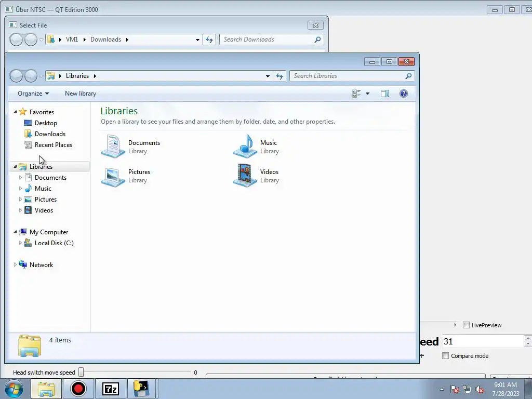Click the Action Center flag tray icon
Viewport: 532px width, 399px height.
pos(454,389)
